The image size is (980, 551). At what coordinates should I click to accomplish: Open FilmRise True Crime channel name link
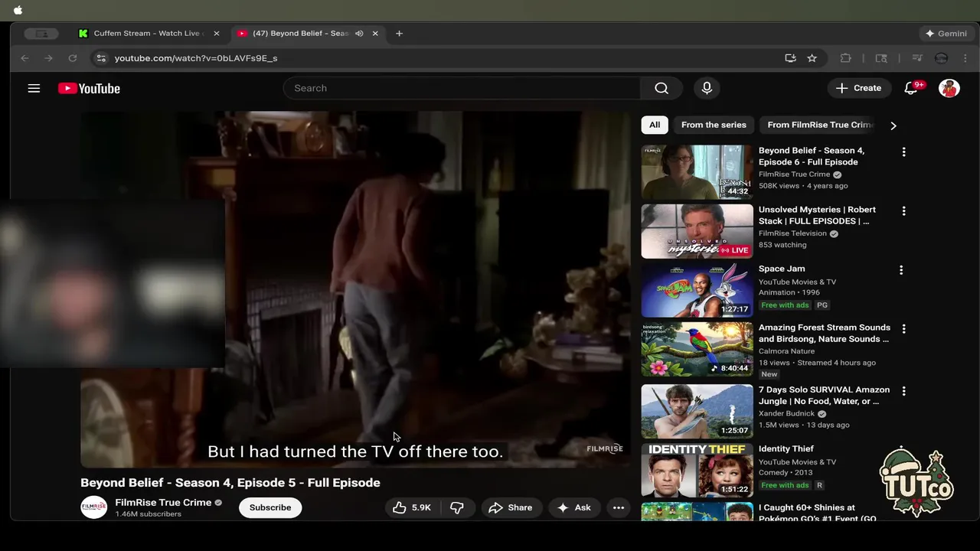pos(163,503)
